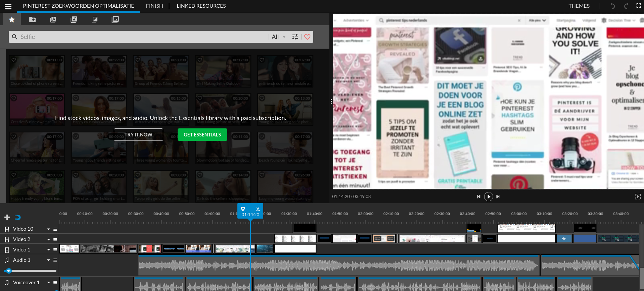Click the preview divider drag handle
Viewport: 644px width, 291px height.
coord(331,101)
